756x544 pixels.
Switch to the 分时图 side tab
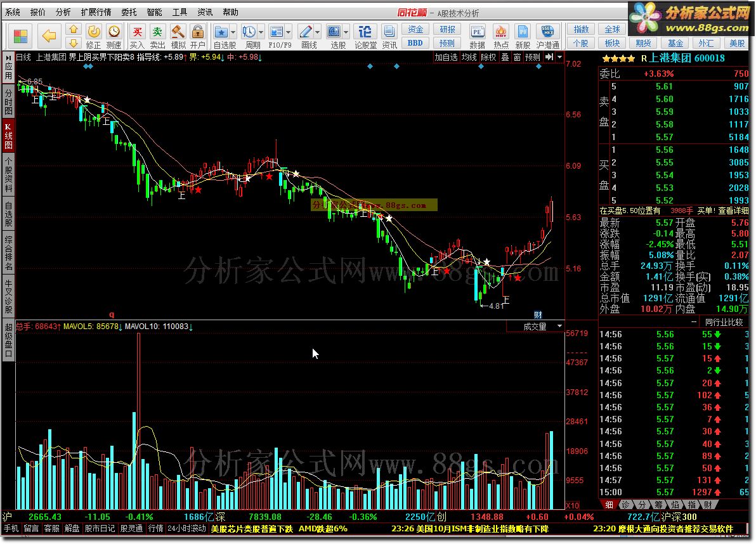[x=8, y=101]
